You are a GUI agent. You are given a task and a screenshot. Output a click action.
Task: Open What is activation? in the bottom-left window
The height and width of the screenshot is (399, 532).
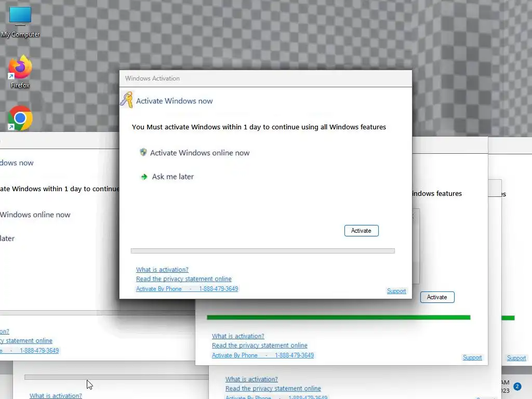[56, 395]
